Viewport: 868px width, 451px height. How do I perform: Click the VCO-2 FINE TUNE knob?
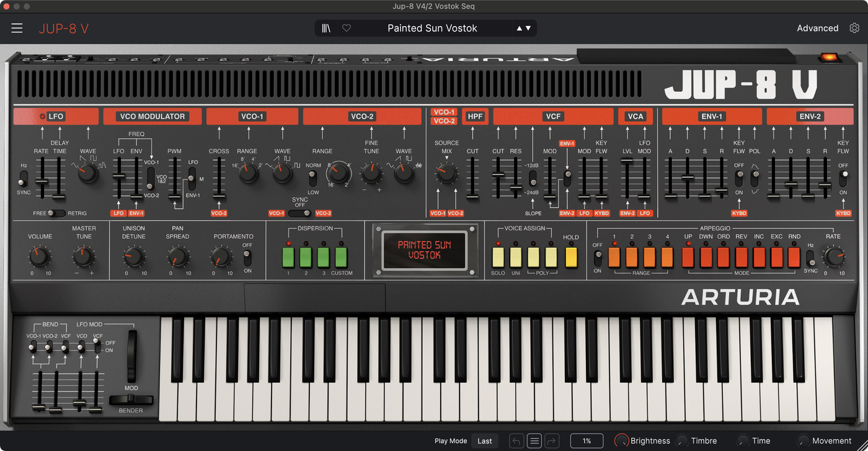pos(371,173)
